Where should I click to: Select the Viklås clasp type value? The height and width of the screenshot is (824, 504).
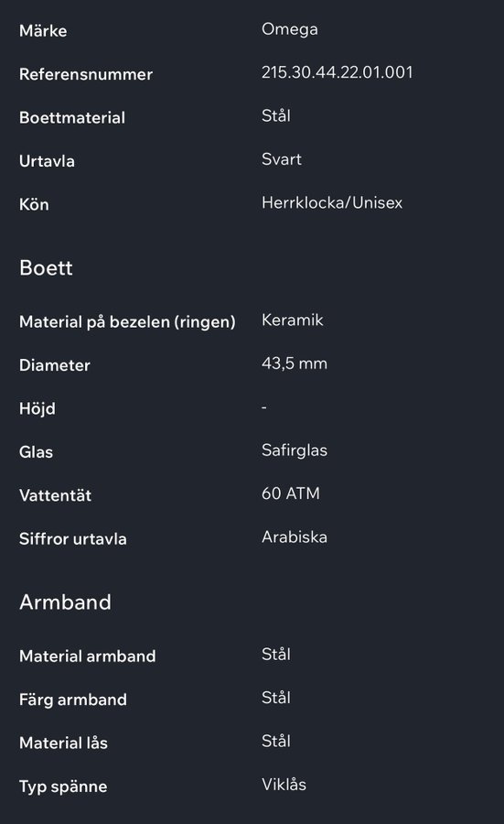(284, 785)
